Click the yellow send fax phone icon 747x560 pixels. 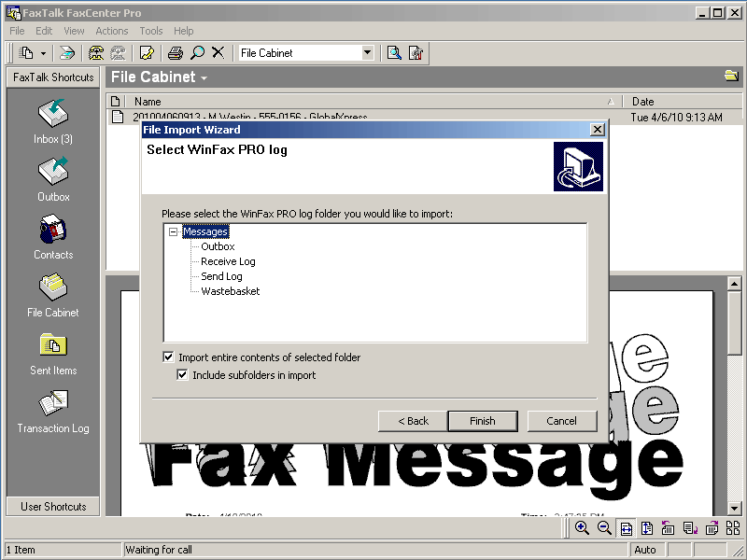pos(96,53)
